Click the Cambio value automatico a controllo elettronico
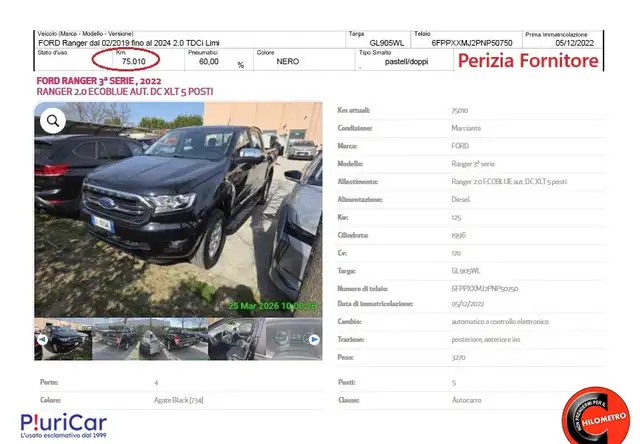The width and height of the screenshot is (640, 444). [500, 322]
